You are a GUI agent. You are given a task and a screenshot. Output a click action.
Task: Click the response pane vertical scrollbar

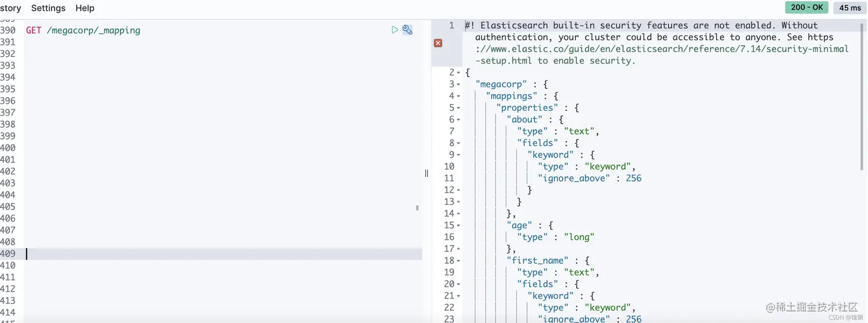[863, 97]
